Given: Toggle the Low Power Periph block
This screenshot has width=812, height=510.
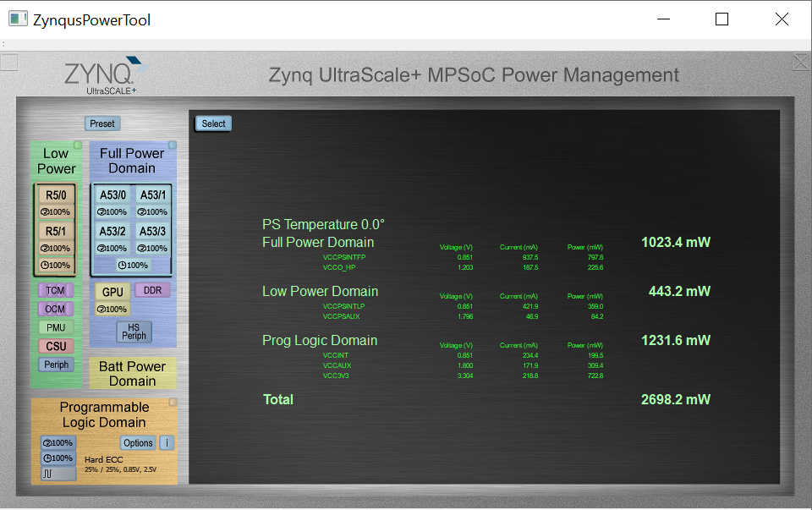Looking at the screenshot, I should pos(56,365).
